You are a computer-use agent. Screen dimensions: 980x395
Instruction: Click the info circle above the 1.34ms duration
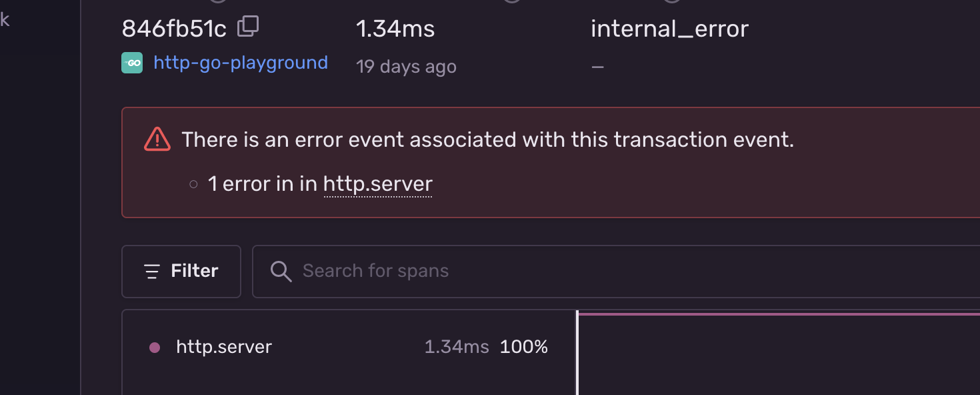click(x=511, y=2)
